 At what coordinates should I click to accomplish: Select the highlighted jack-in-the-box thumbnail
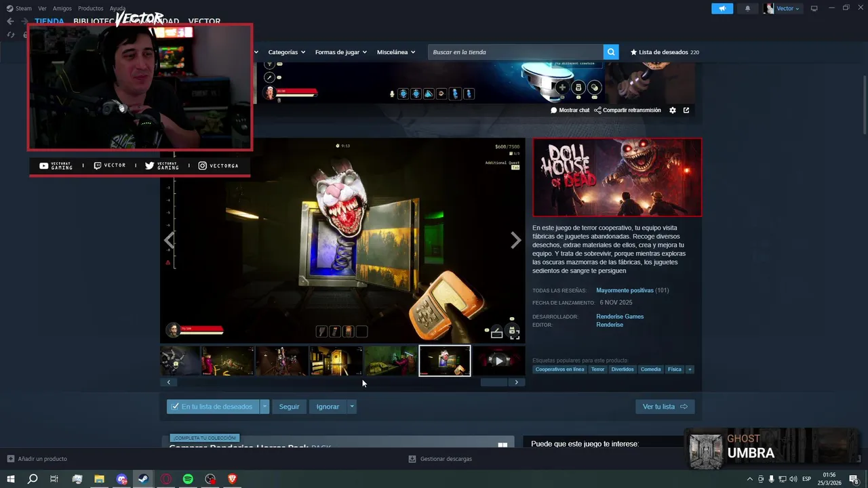point(445,361)
